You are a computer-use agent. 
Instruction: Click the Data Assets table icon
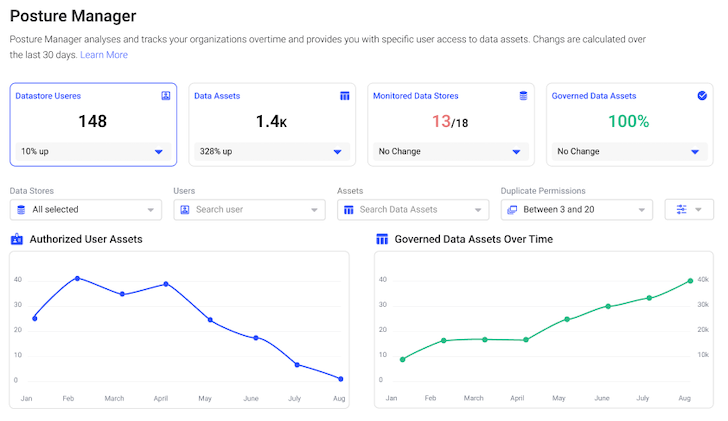click(x=345, y=96)
